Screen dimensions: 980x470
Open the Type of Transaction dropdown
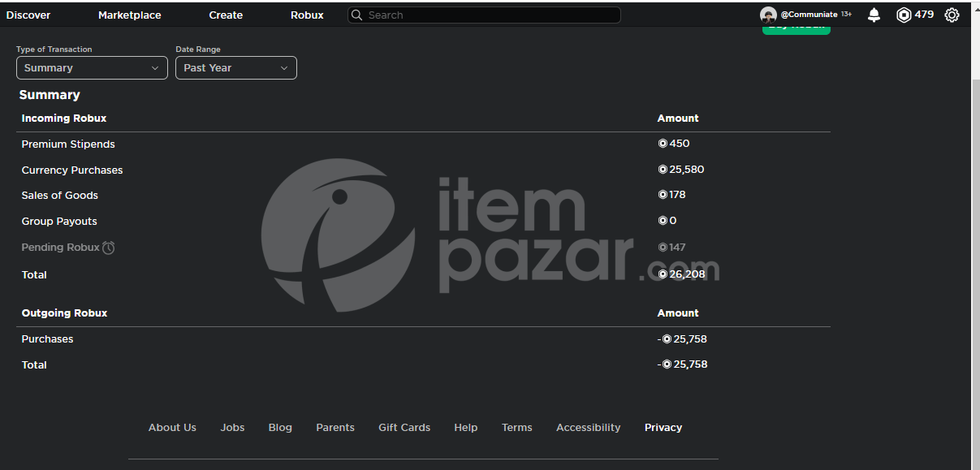coord(92,68)
